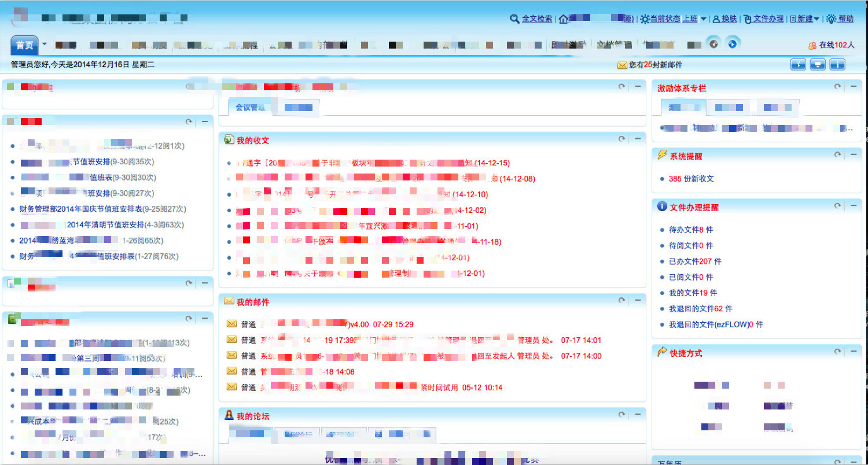Viewport: 868px width, 465px height.
Task: Open dropdown arrow beside 首页 tab
Action: click(44, 44)
